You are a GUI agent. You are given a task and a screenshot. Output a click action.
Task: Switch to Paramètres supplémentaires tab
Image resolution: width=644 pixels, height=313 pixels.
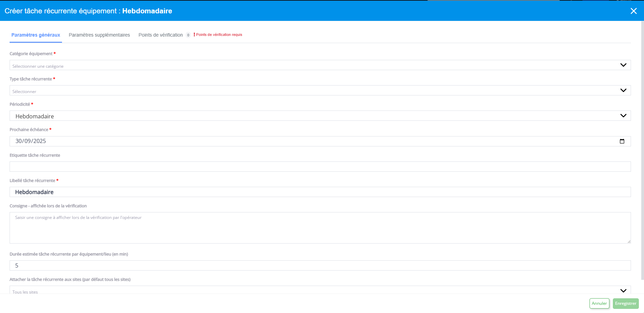99,35
